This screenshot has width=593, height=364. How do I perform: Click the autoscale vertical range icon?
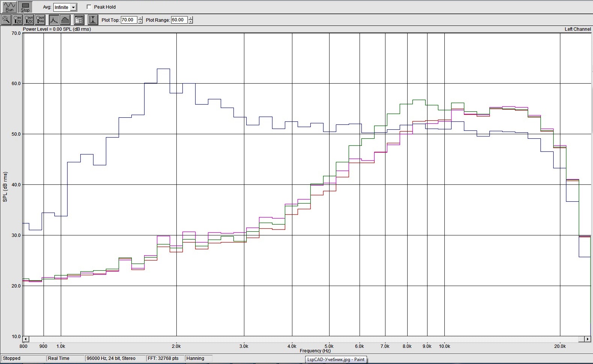[x=93, y=19]
